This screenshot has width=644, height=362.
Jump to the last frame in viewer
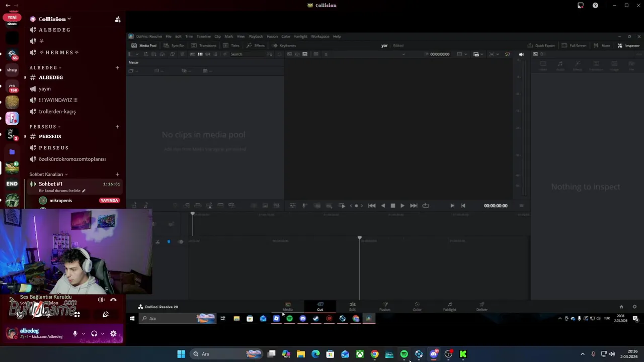pos(414,206)
